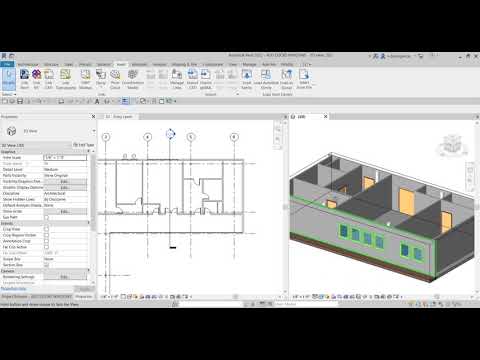This screenshot has height=360, width=480.
Task: Toggle the Annotation Crop checkbox
Action: tap(46, 241)
